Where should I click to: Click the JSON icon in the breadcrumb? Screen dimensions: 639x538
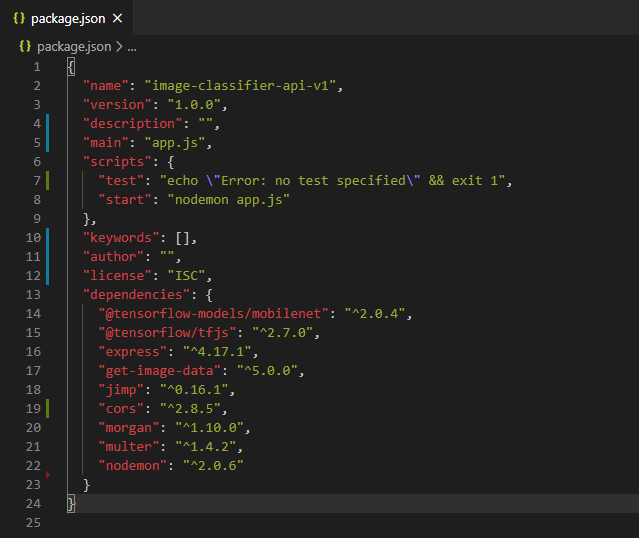point(25,46)
